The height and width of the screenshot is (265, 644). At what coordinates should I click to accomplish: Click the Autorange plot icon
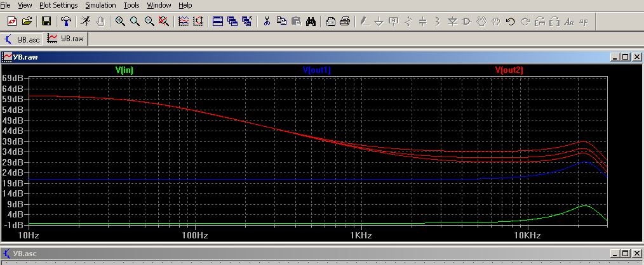(184, 22)
